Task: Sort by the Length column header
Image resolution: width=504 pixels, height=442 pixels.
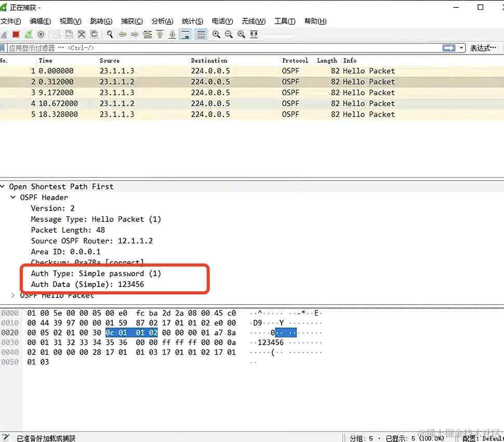Action: (x=327, y=60)
